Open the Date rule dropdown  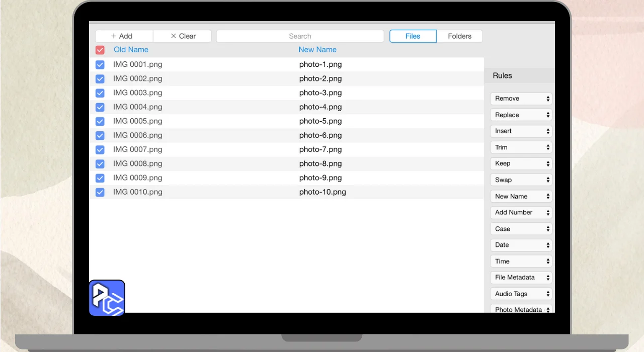(x=521, y=245)
